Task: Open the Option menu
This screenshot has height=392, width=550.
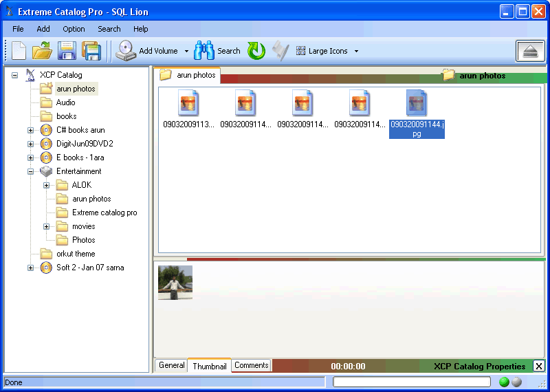Action: [x=74, y=29]
